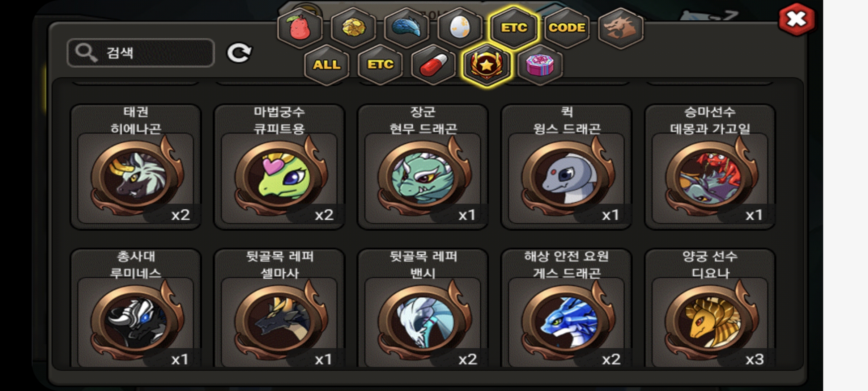The width and height of the screenshot is (868, 391).
Task: Open the pink gift box filter
Action: [x=540, y=65]
